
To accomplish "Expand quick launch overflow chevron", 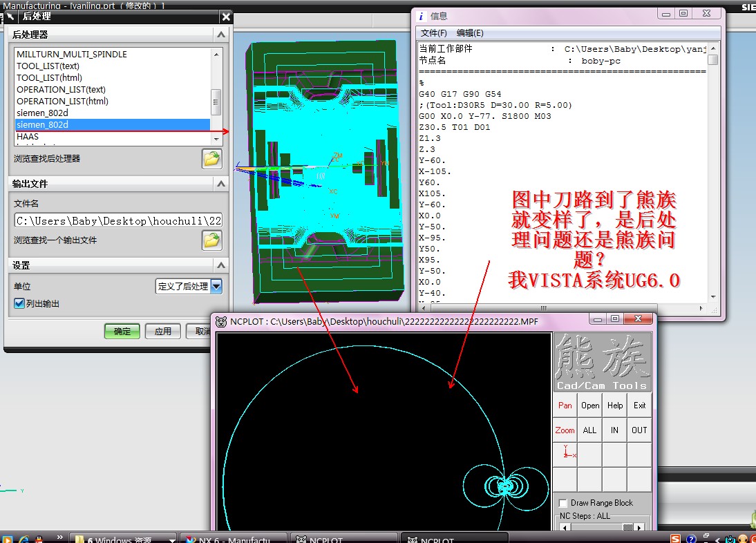I will [x=60, y=537].
